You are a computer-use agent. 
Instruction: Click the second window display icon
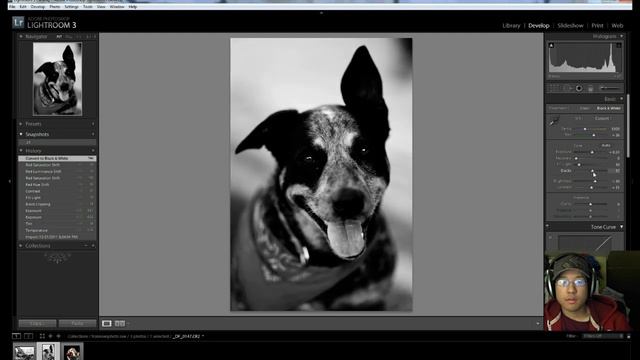[x=29, y=336]
